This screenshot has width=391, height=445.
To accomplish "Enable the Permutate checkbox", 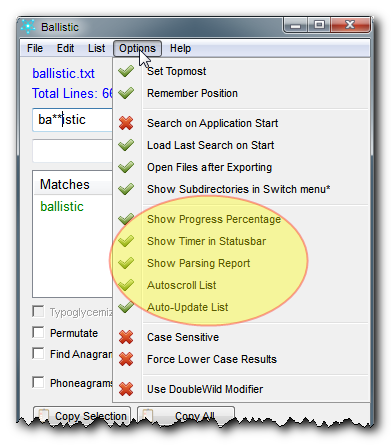I will click(x=38, y=332).
